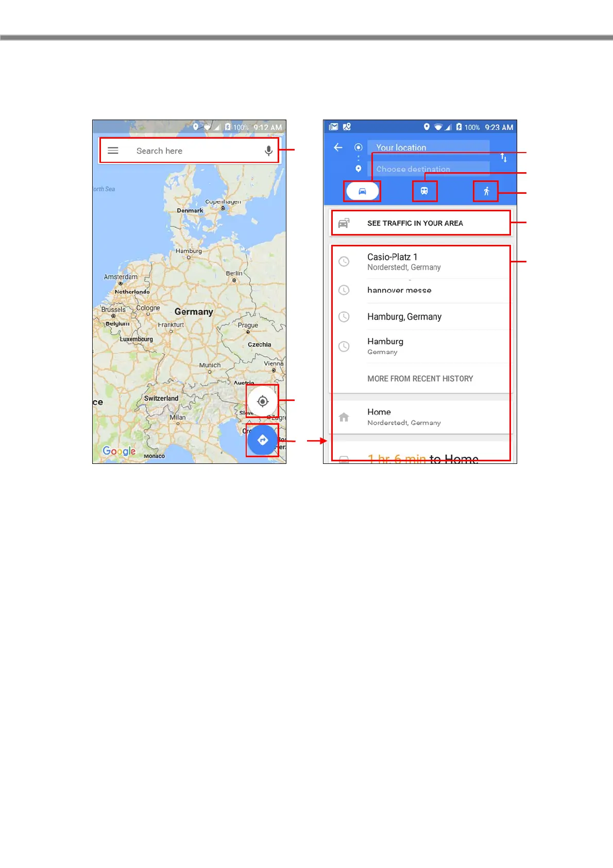Tap the Frankfurt label on map

point(171,325)
